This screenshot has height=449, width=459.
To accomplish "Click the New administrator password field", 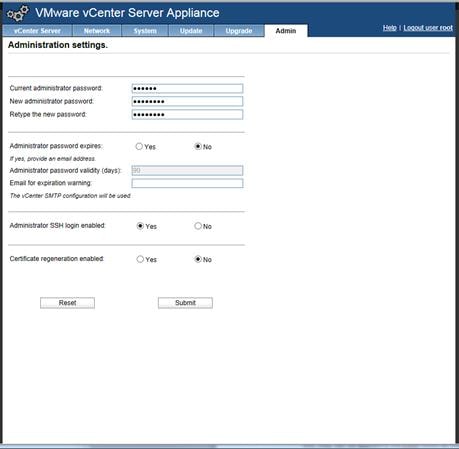I will [x=187, y=101].
